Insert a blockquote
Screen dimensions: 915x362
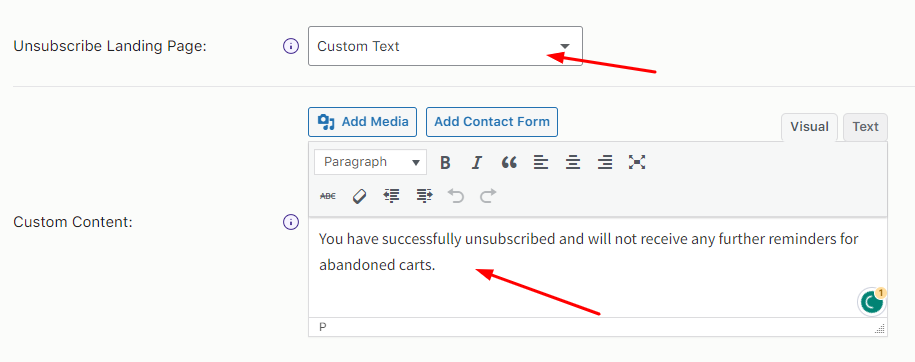509,162
